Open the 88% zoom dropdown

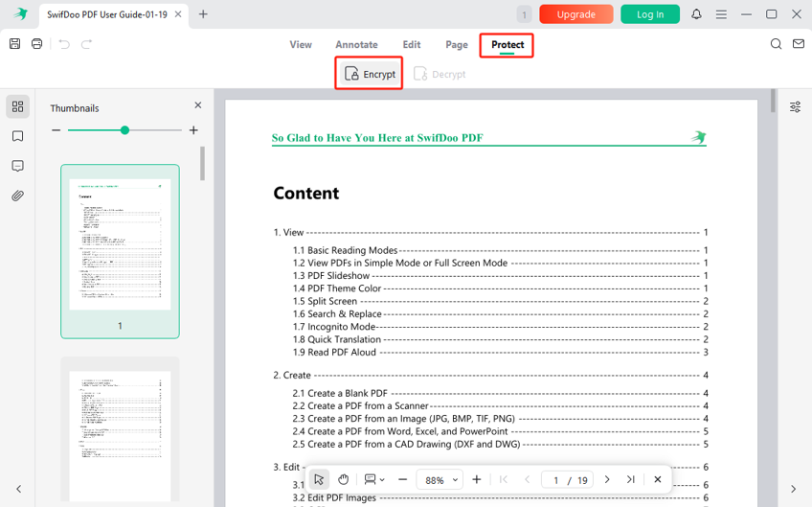440,480
